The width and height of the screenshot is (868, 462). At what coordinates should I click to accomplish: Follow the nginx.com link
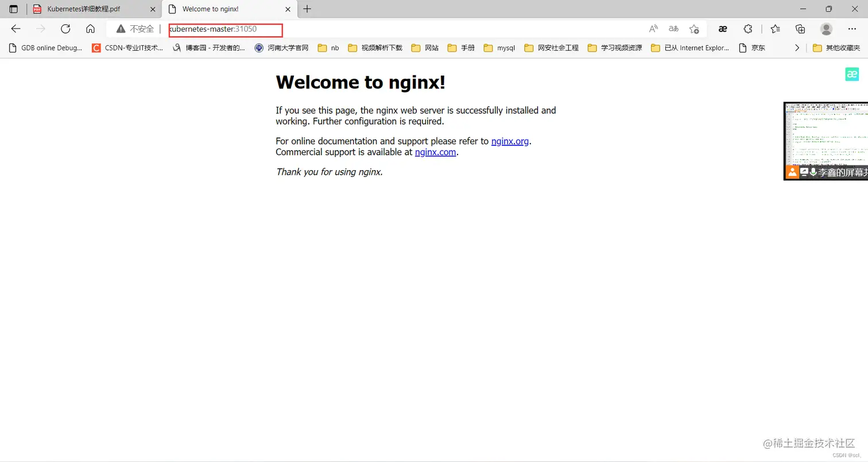[x=435, y=152]
